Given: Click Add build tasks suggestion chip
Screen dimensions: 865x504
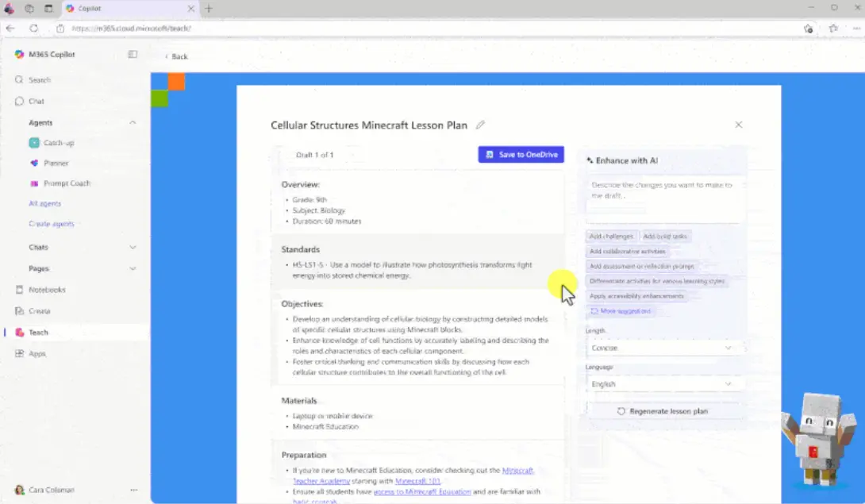Looking at the screenshot, I should point(665,237).
